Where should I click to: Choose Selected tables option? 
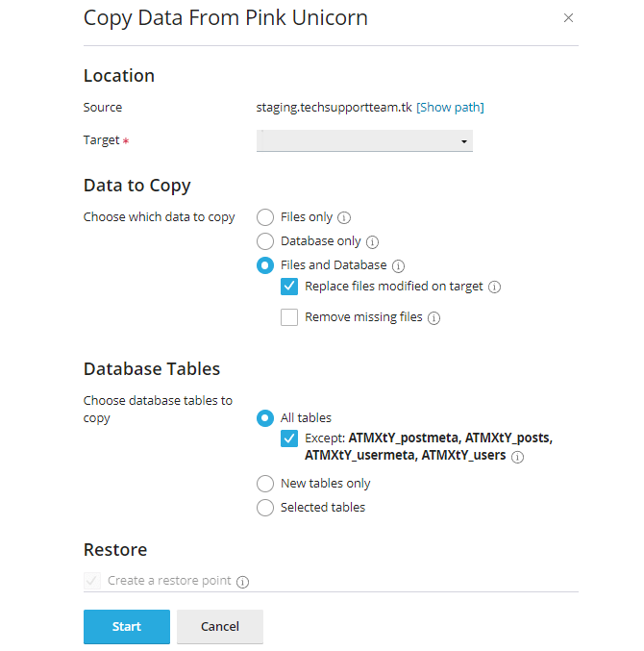(x=265, y=508)
